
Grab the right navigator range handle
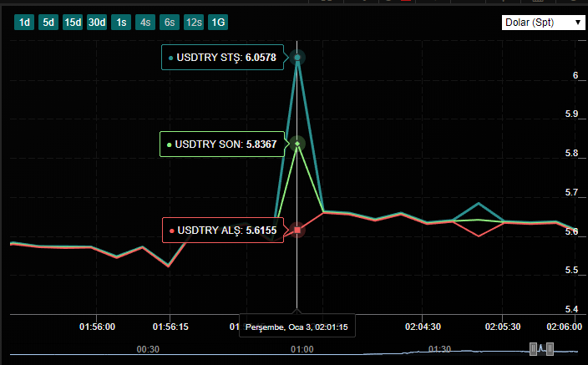click(550, 349)
